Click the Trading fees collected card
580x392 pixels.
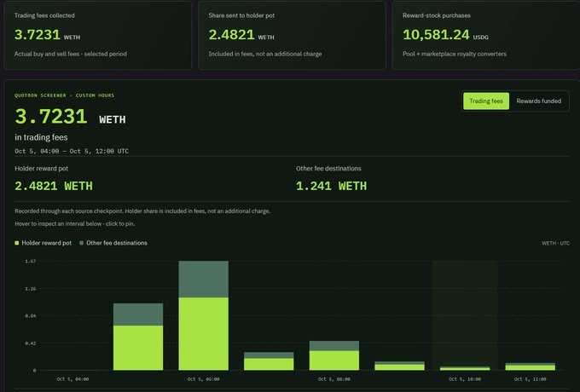[98, 35]
